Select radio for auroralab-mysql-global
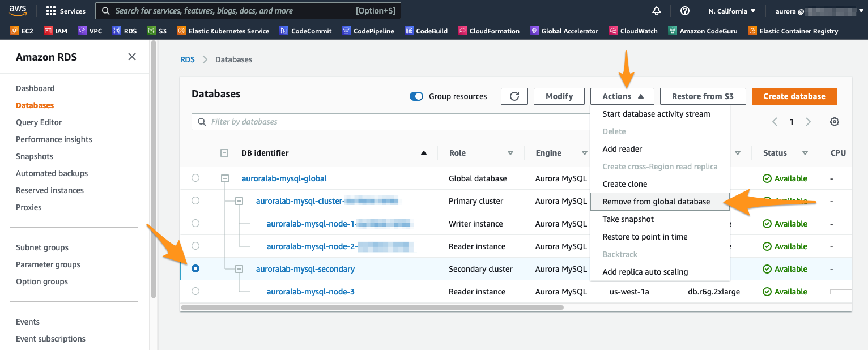The image size is (868, 350). [x=195, y=178]
